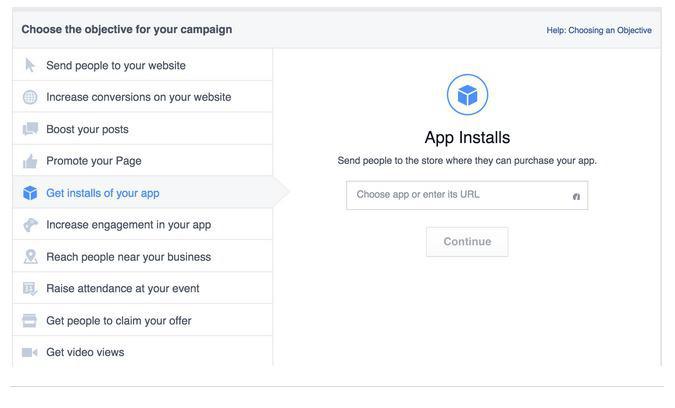The width and height of the screenshot is (675, 408).
Task: Click the cursor icon beside Send people
Action: (30, 65)
